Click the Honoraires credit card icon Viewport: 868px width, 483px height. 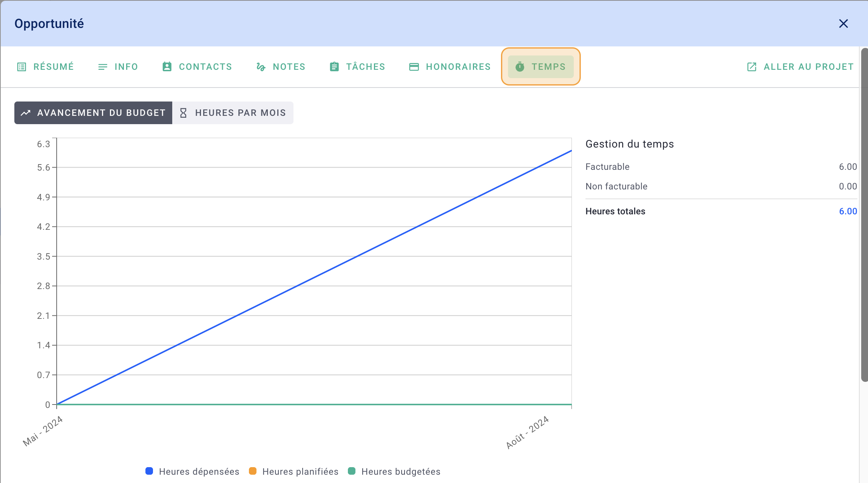coord(414,67)
